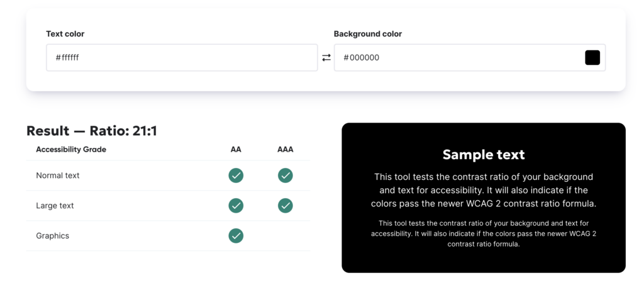This screenshot has height=302, width=644.
Task: Click the Normal text AAA checkmark icon
Action: coord(285,176)
